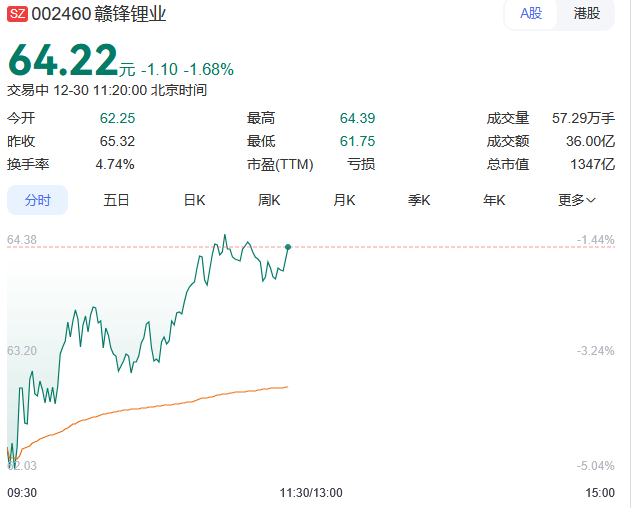The image size is (631, 508).
Task: Open the 五日 chart tab
Action: coord(117,200)
